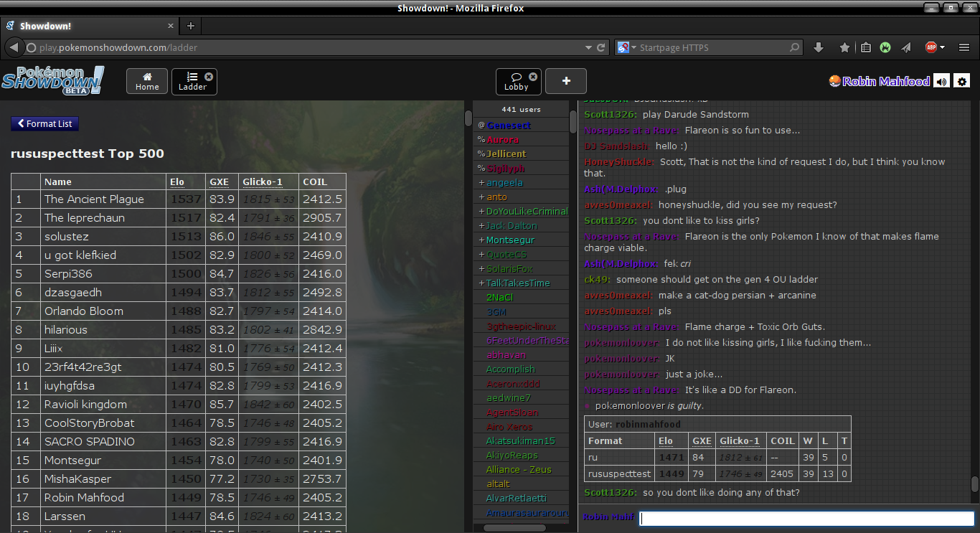Close the Ladder tab
The width and height of the screenshot is (980, 533).
click(x=209, y=77)
